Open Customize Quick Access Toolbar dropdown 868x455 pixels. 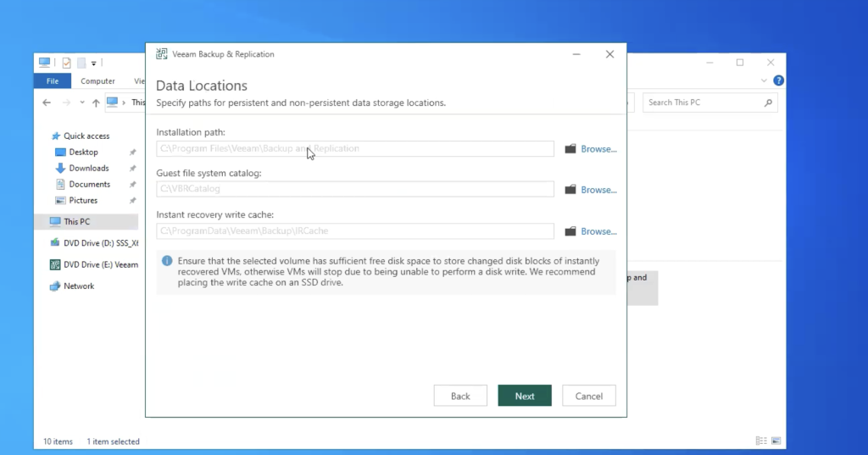93,63
